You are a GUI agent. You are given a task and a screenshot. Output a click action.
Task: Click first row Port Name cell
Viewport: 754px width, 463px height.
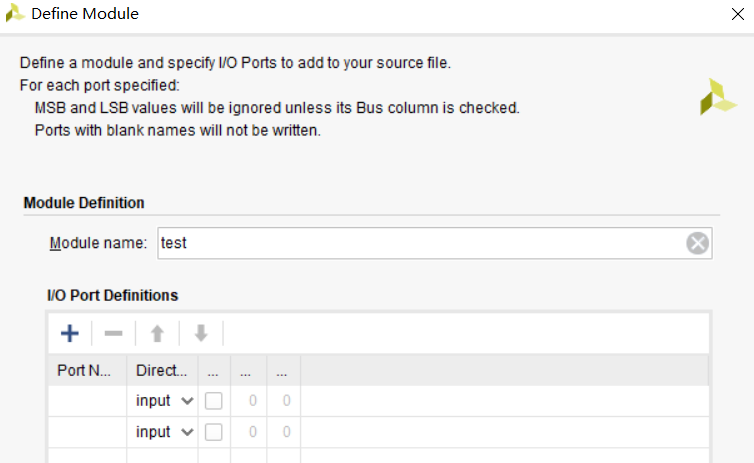(88, 400)
